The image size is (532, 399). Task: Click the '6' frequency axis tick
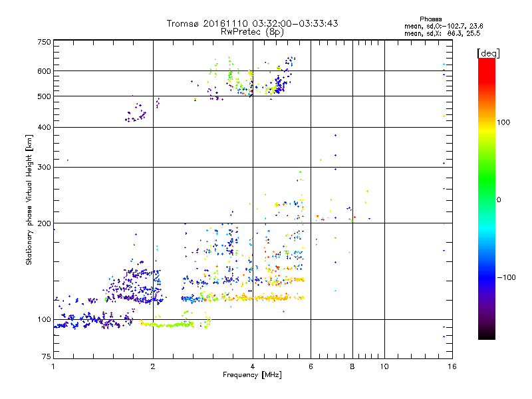(311, 366)
